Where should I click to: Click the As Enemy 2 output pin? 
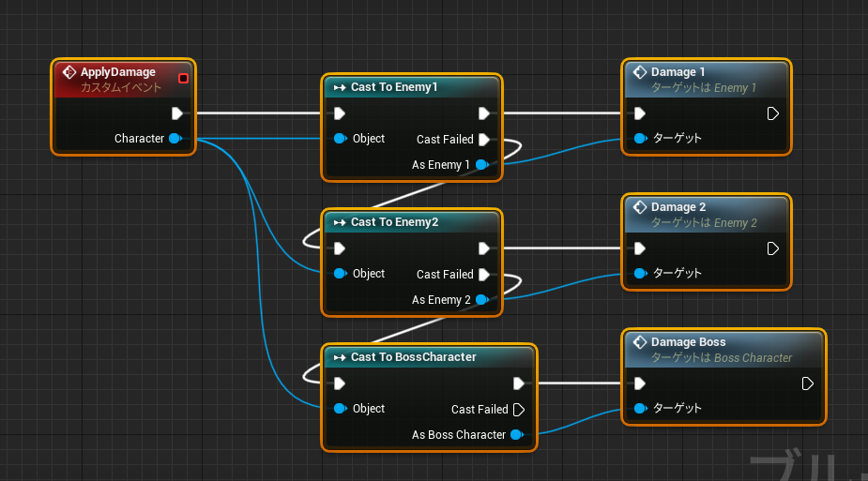[x=482, y=300]
